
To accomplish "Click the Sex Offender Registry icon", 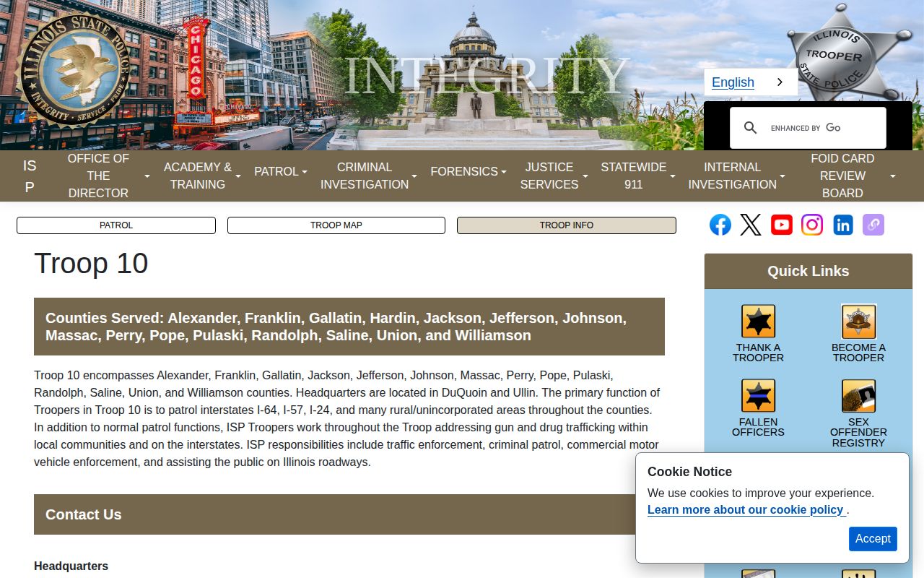I will (858, 396).
